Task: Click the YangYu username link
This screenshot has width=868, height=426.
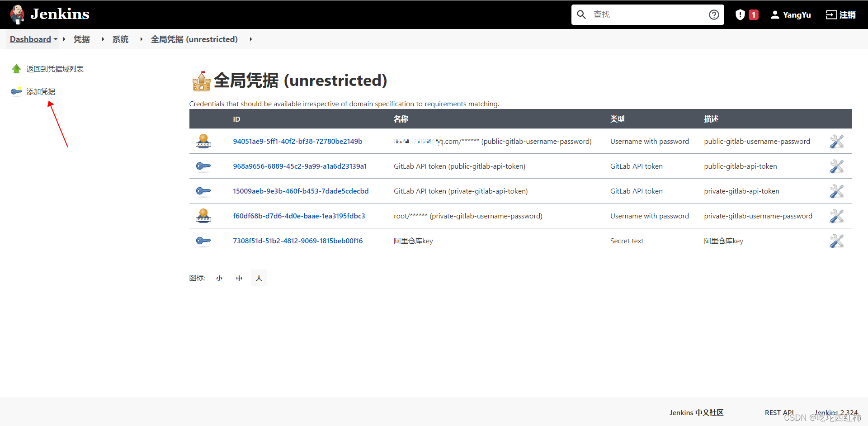Action: tap(797, 14)
